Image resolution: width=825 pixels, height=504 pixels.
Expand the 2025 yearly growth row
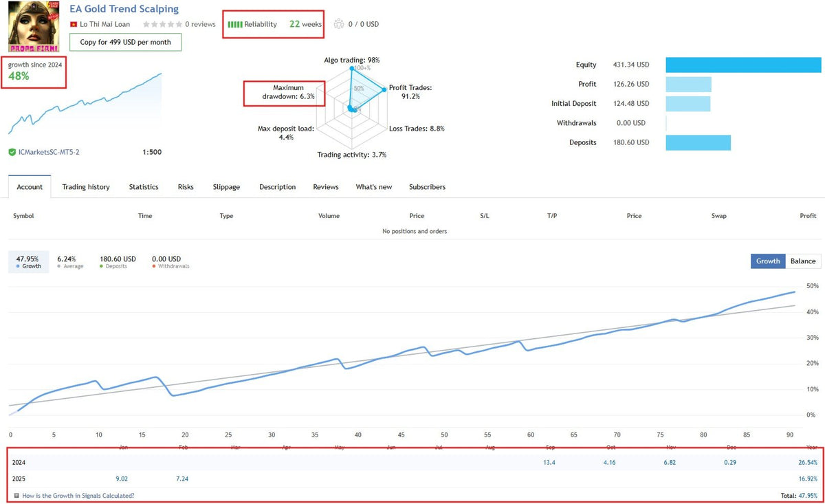click(19, 479)
